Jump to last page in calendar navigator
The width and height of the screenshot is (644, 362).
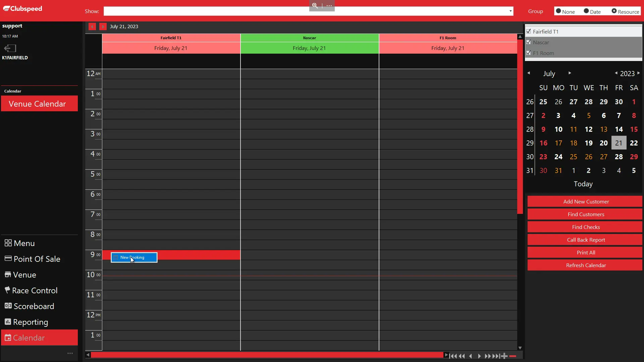(x=497, y=356)
